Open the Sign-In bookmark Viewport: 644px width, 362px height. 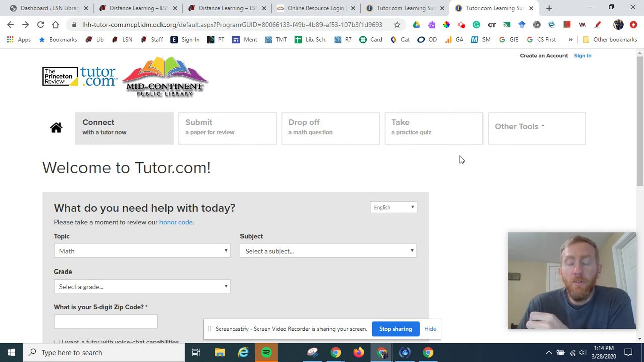point(185,39)
